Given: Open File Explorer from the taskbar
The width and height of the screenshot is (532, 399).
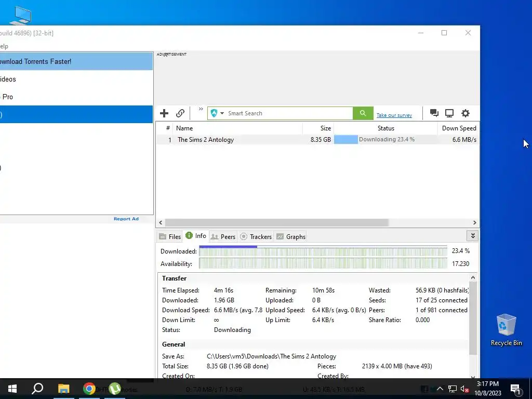Looking at the screenshot, I should point(63,389).
